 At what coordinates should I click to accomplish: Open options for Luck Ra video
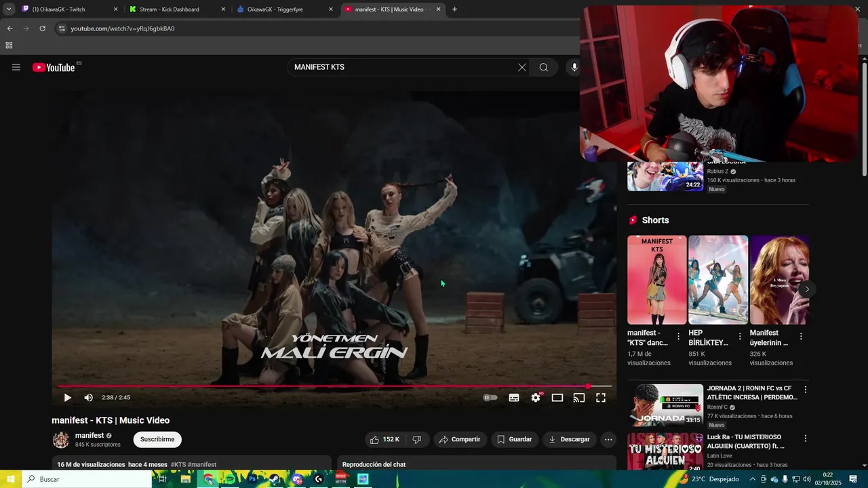pos(806,439)
